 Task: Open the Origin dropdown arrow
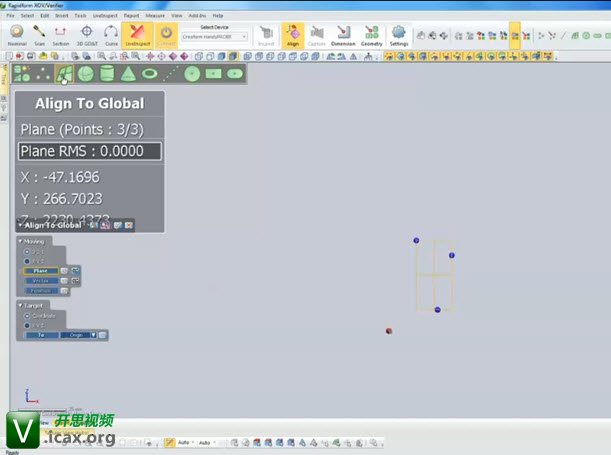click(94, 335)
